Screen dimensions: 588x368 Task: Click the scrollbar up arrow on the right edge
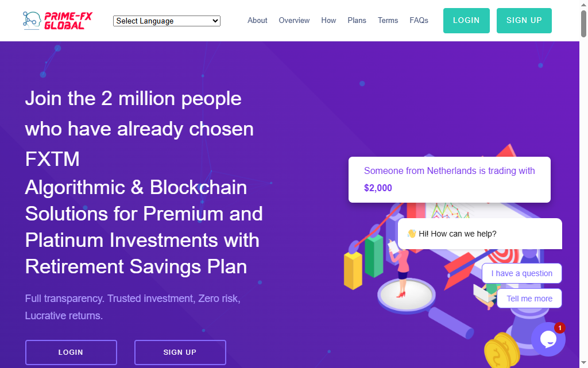(x=584, y=5)
